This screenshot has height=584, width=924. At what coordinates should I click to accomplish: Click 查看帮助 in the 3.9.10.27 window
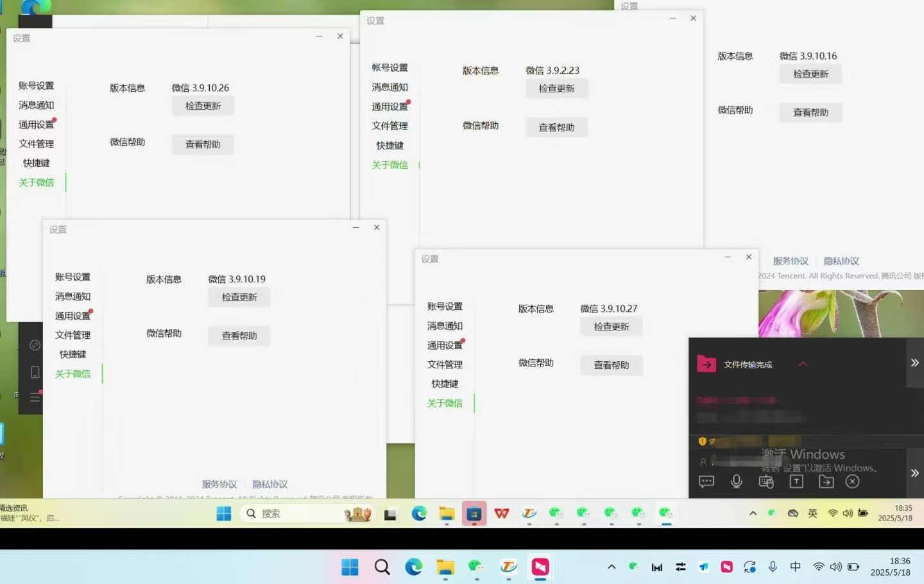612,365
